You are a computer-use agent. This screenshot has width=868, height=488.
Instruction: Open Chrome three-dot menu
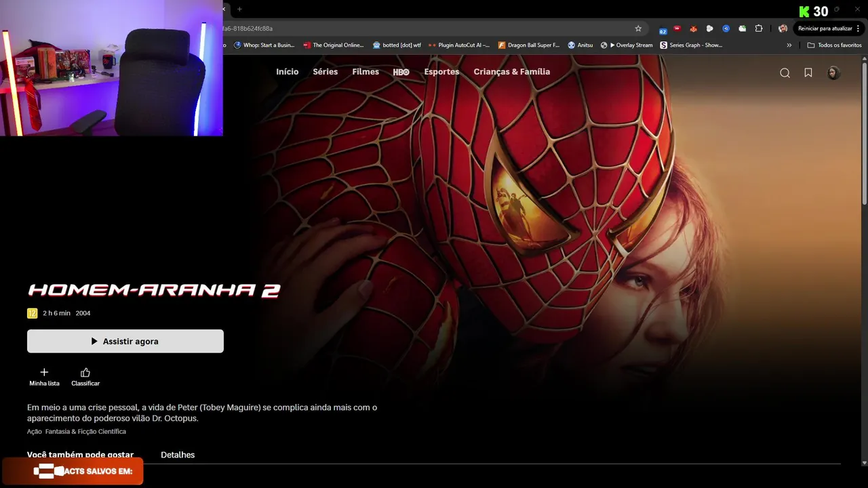coord(858,28)
